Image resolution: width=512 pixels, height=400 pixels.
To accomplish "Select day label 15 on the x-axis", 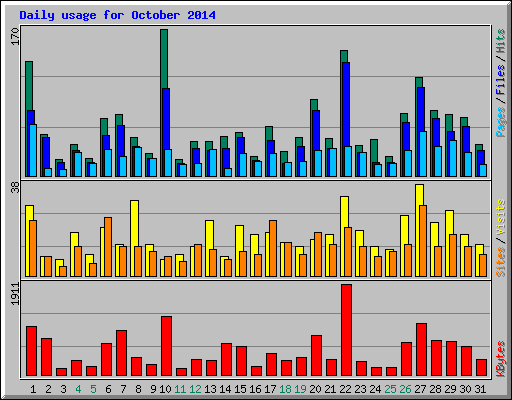I will pyautogui.click(x=240, y=389).
